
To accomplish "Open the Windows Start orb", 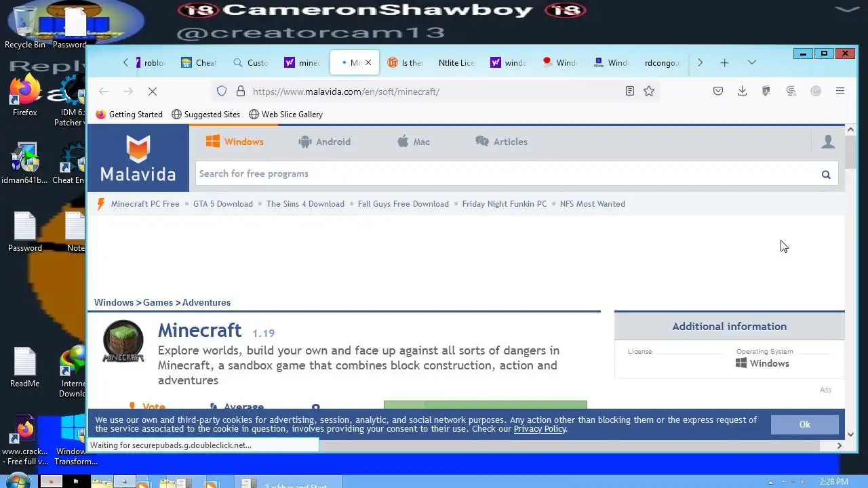I will point(18,481).
